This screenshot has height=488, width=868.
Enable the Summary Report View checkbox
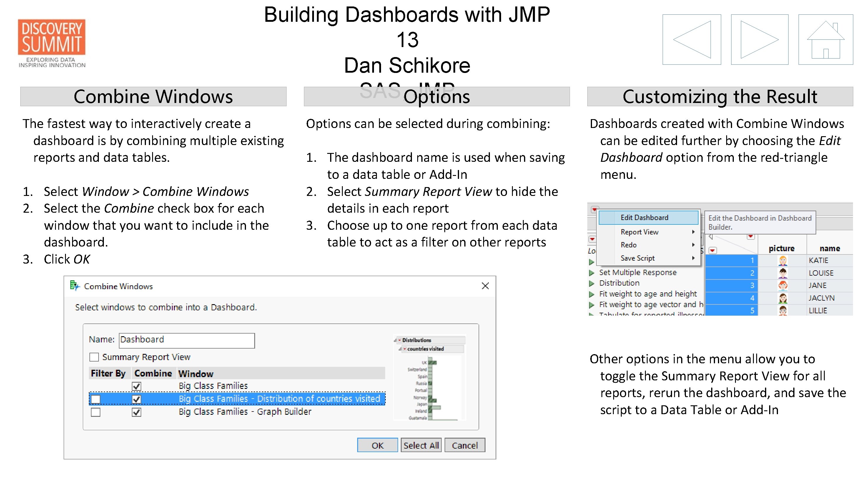[94, 357]
